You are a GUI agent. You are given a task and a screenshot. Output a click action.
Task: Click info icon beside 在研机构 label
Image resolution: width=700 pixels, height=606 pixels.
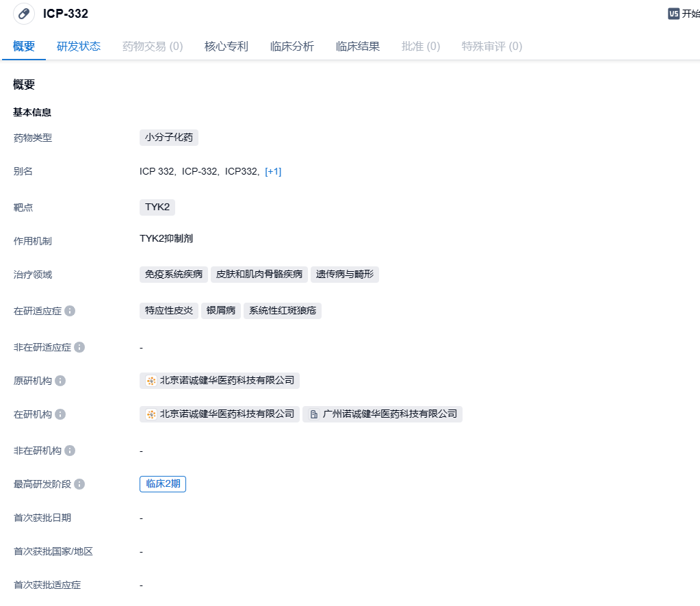(x=60, y=414)
